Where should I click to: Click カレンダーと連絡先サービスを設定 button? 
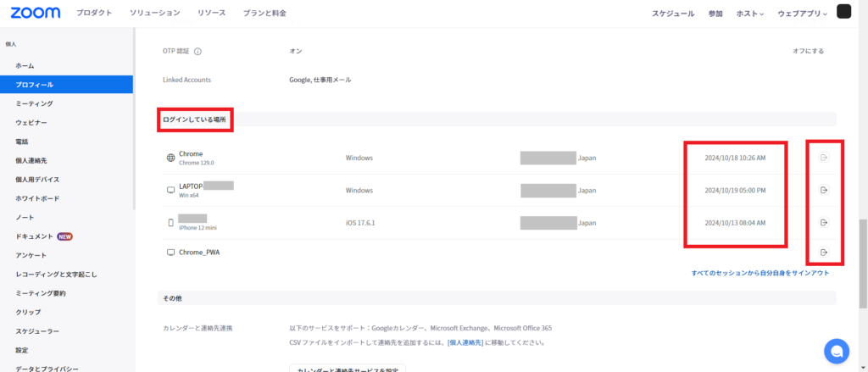348,369
